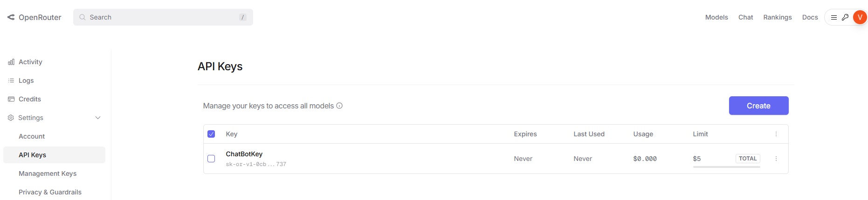Click the key icon in top-right
Screen dimensions: 868x200
point(845,17)
